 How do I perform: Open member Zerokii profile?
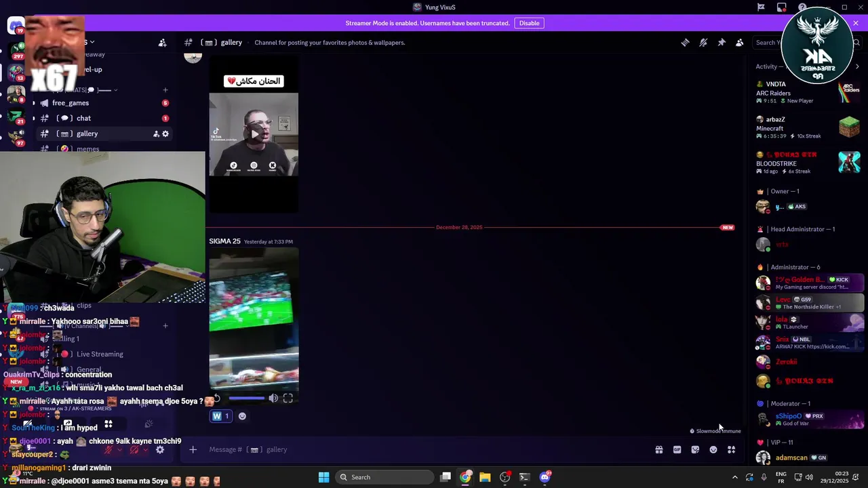[808, 362]
